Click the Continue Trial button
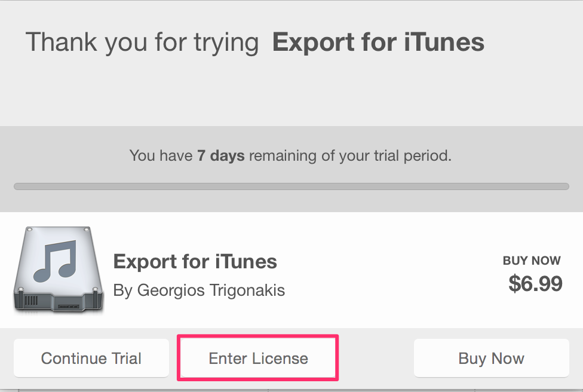 [91, 358]
